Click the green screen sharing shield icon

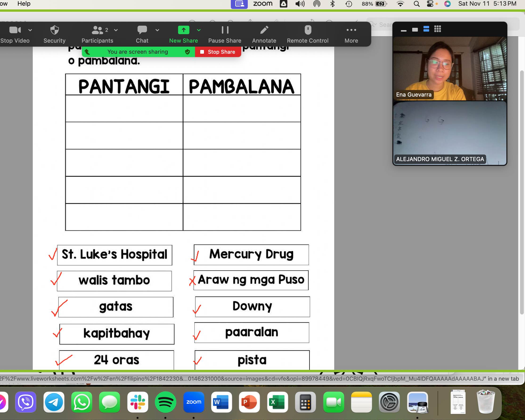pyautogui.click(x=187, y=52)
